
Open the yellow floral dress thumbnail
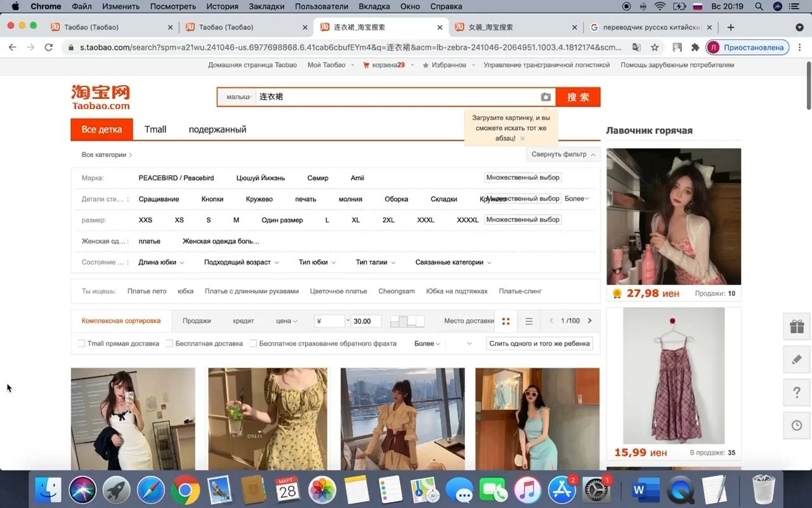click(x=268, y=419)
